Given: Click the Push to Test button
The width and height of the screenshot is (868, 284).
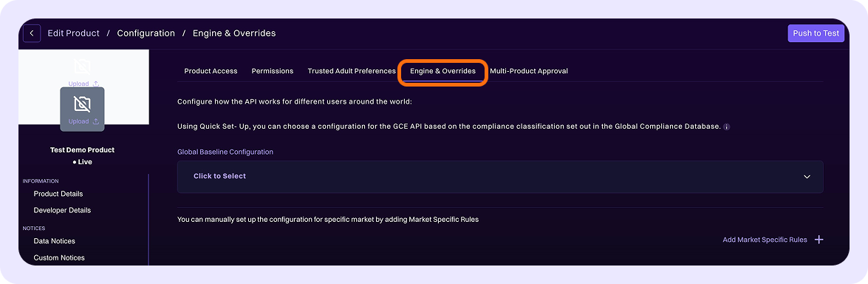Looking at the screenshot, I should (816, 33).
